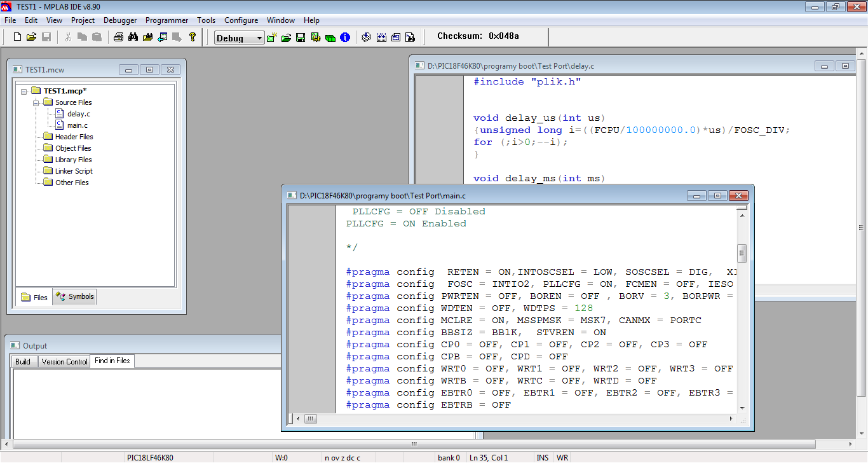
Task: Minimize the TEST1.mcw project window
Action: point(129,70)
